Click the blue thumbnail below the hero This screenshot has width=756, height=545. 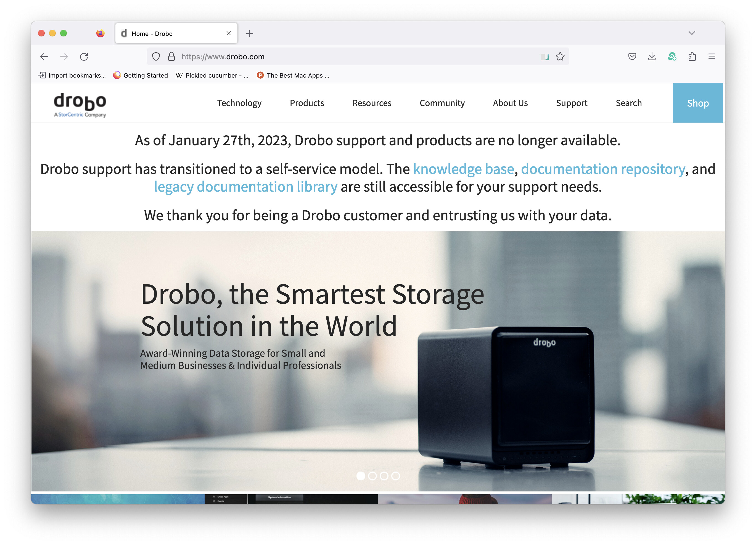[118, 499]
